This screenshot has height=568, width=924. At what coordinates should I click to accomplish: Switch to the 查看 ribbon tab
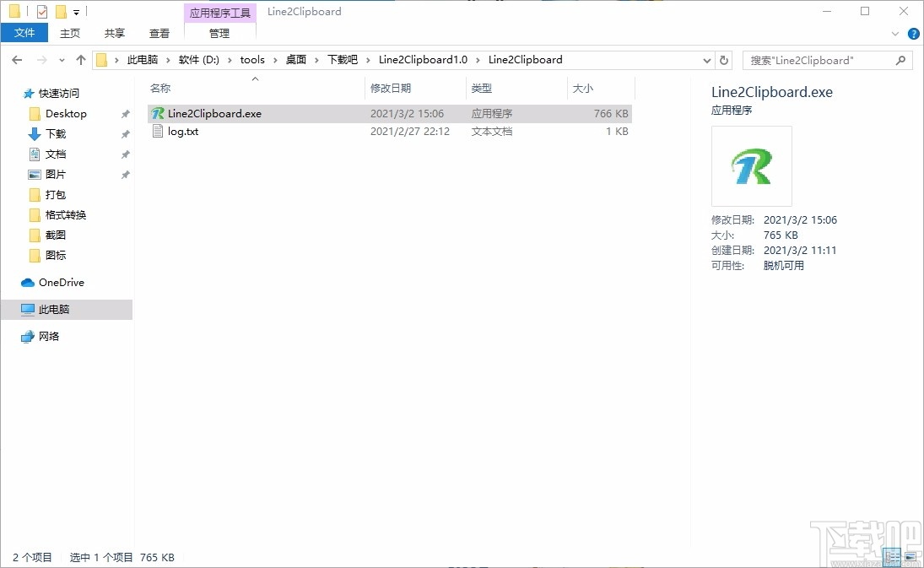[x=159, y=33]
